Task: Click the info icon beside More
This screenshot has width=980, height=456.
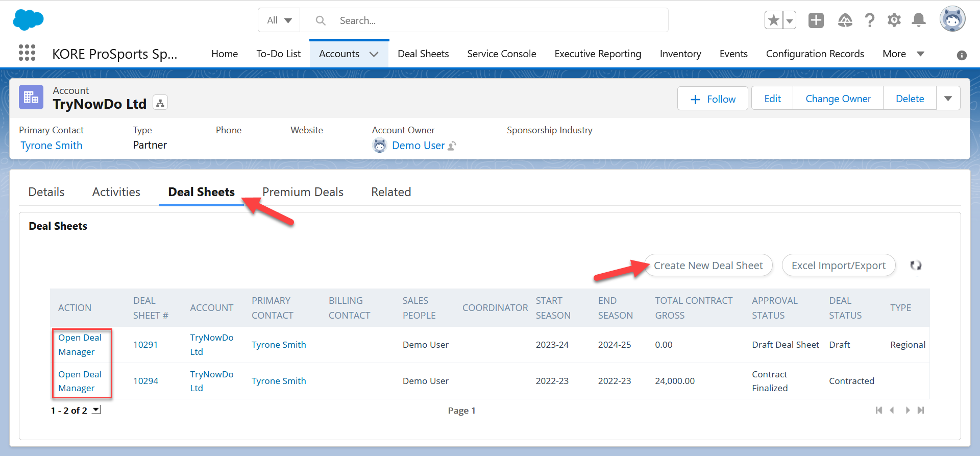Action: [962, 55]
